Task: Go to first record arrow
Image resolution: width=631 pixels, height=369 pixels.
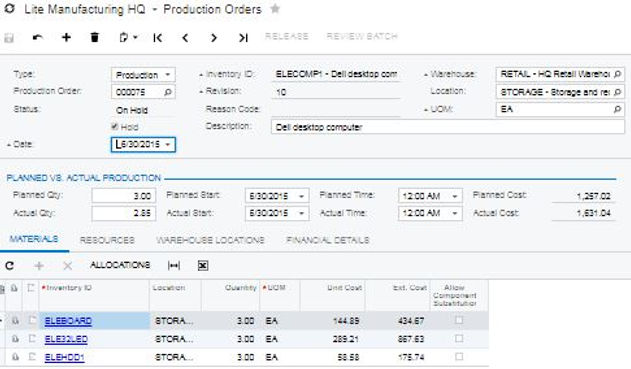Action: tap(157, 38)
